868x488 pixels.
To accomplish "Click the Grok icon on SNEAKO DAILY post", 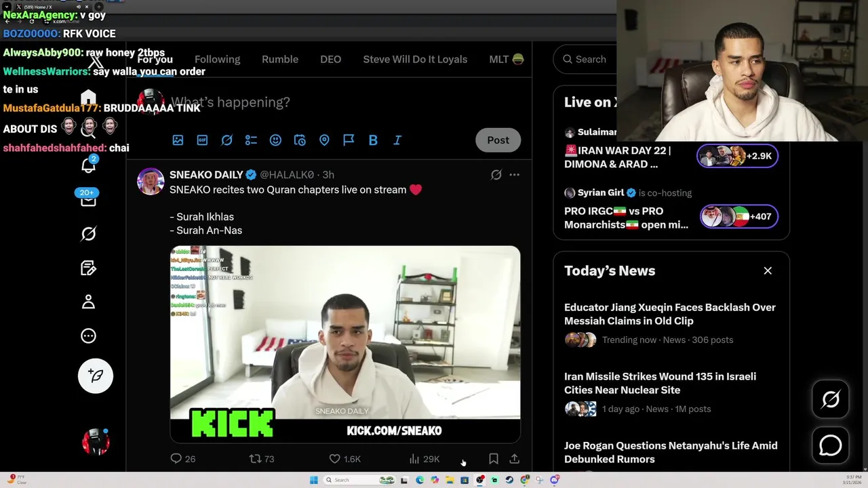I will click(496, 175).
